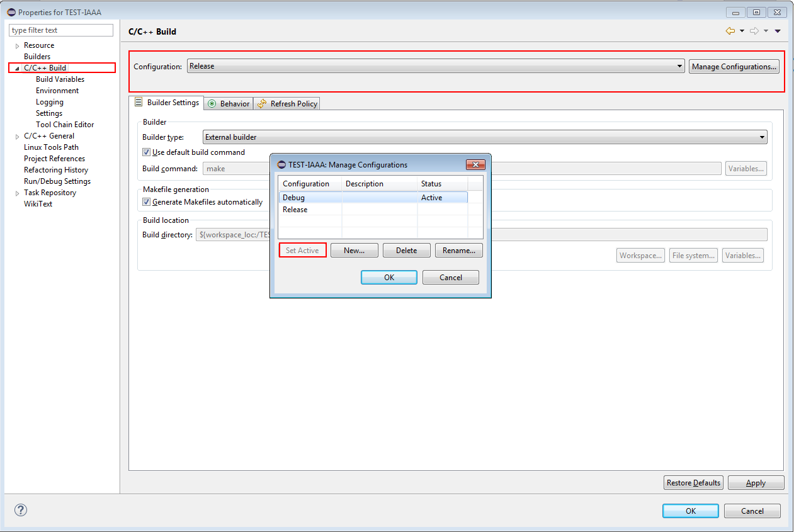
Task: Close the Manage Configurations dialog with X
Action: [475, 165]
